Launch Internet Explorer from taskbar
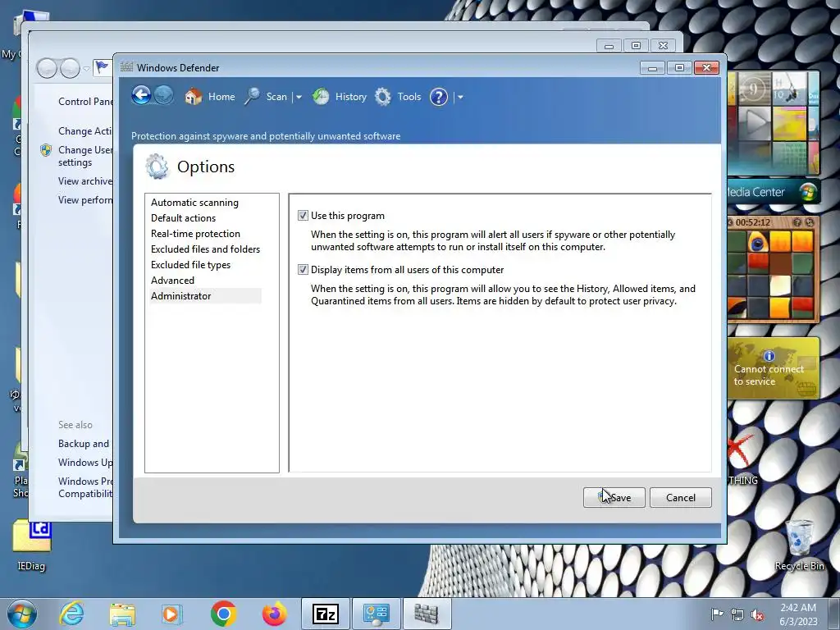 point(71,614)
